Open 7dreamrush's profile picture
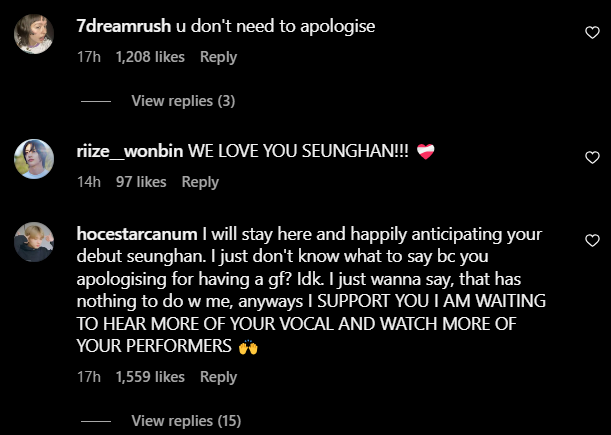The image size is (611, 435). [34, 34]
